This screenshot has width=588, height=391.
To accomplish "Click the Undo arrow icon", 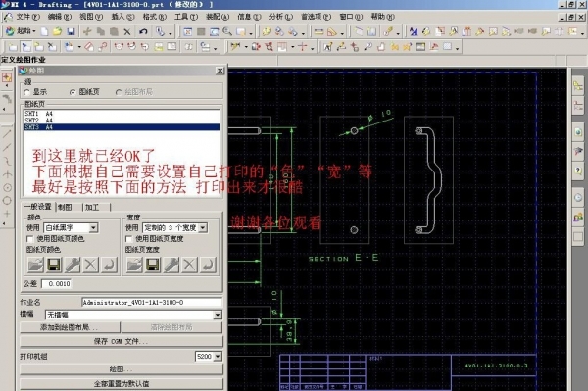I will tap(143, 32).
